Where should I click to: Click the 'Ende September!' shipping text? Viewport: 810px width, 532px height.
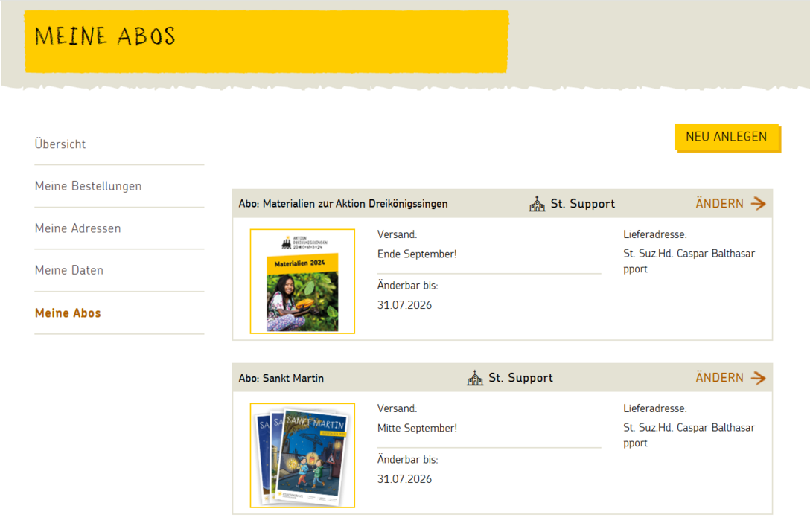click(x=417, y=254)
